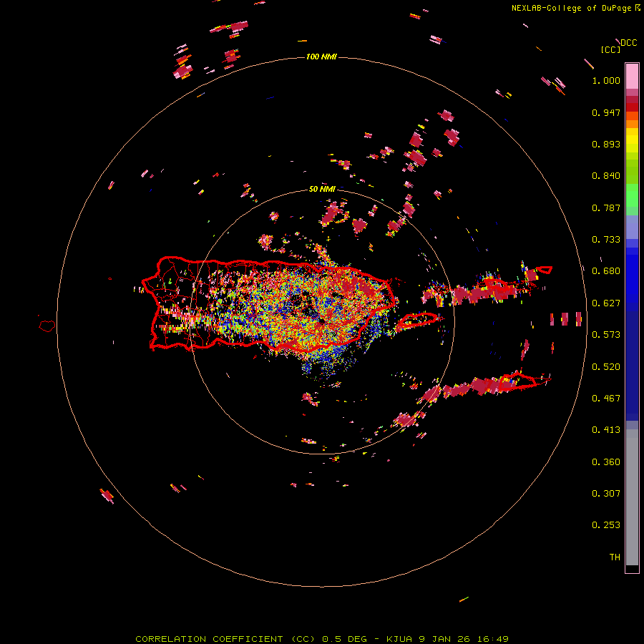Click the 0.253 scale value
The image size is (644, 644).
click(606, 525)
